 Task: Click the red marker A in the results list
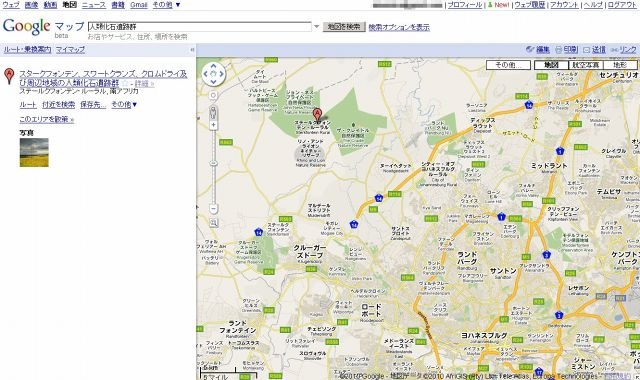pos(9,76)
